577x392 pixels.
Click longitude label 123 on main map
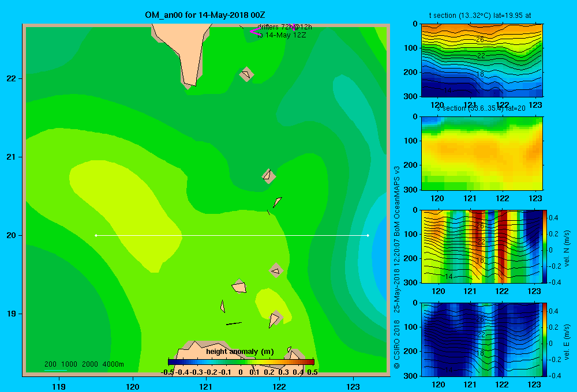tap(353, 387)
